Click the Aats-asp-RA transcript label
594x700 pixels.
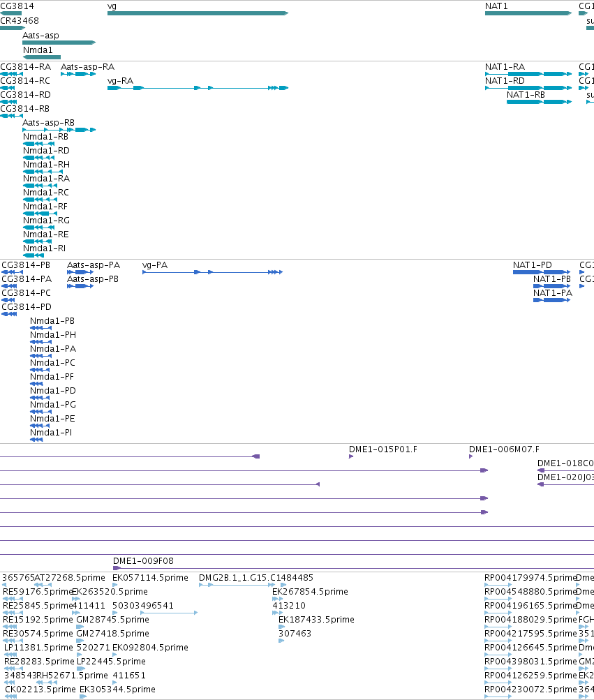(87, 66)
